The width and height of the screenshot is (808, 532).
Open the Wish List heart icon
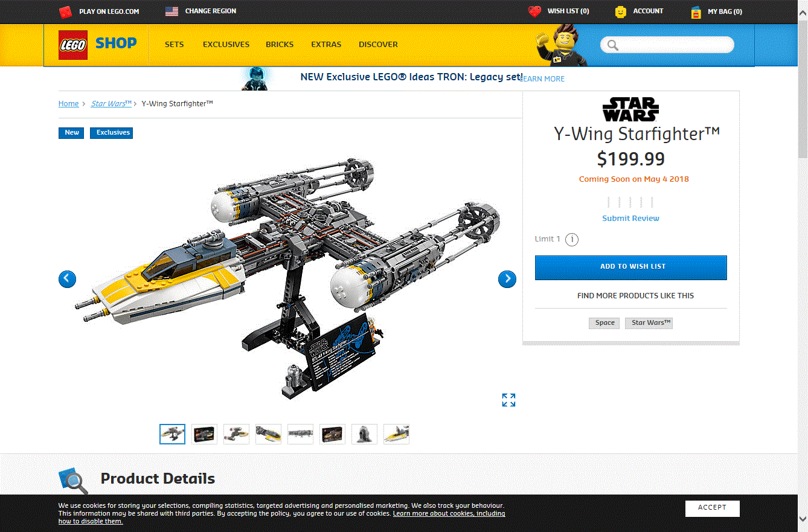534,11
